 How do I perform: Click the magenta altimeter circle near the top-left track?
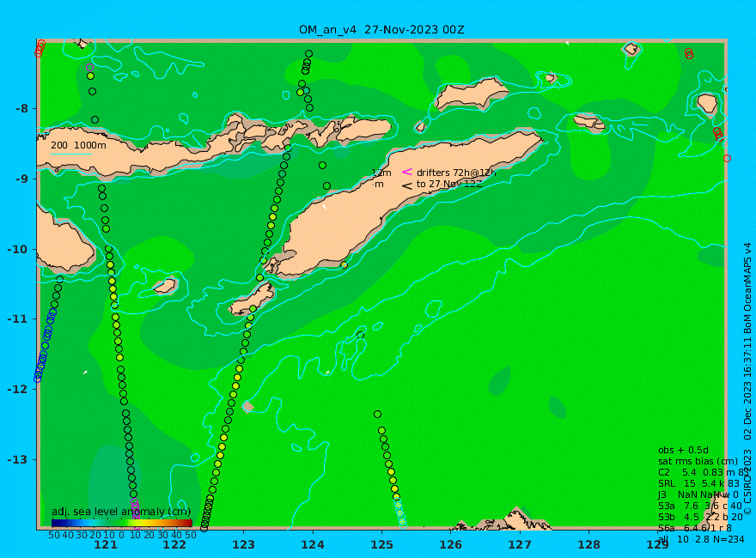[89, 68]
